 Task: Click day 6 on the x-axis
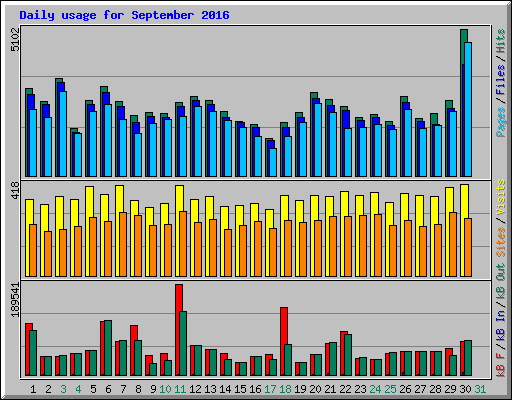[108, 389]
